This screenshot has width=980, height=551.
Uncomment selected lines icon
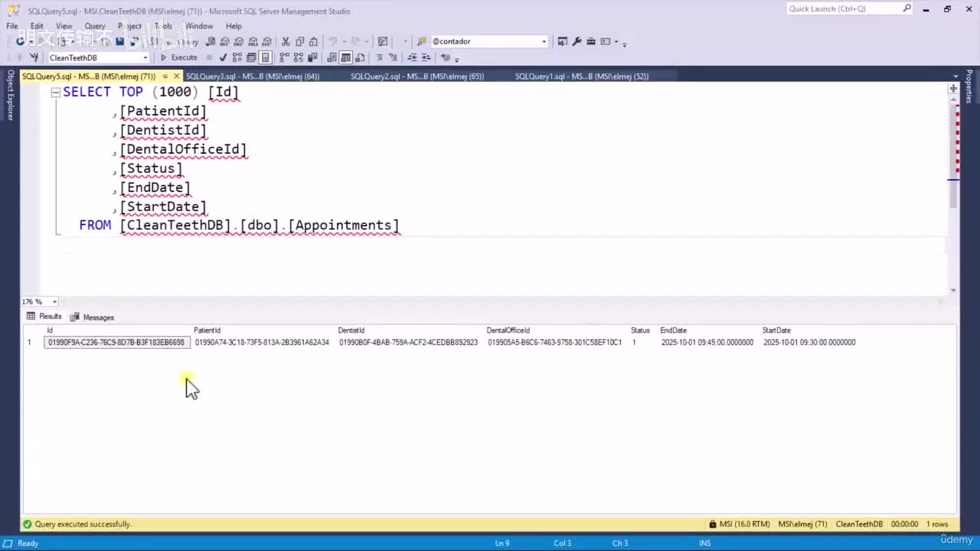(393, 57)
